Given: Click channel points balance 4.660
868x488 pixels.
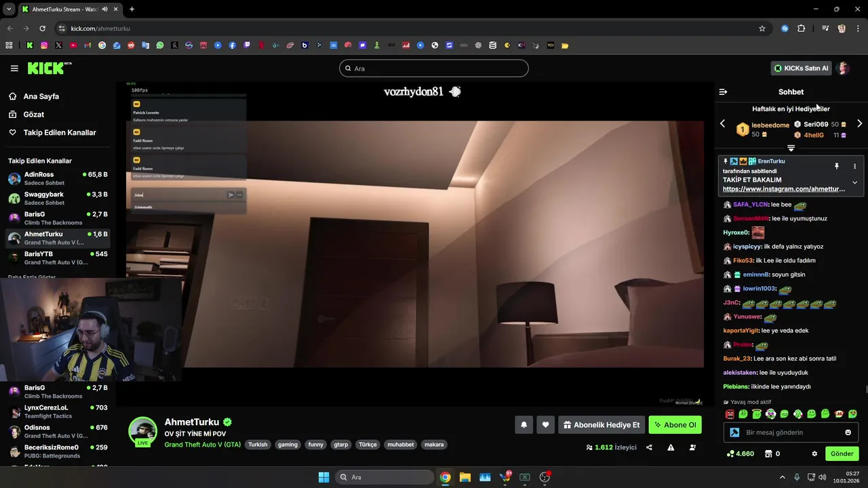Looking at the screenshot, I should coord(740,453).
